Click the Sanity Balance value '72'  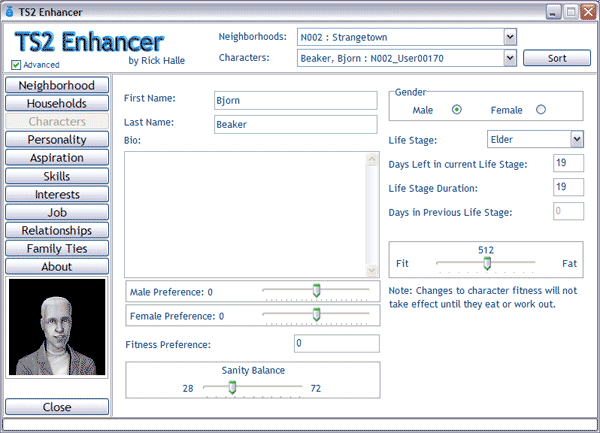pyautogui.click(x=316, y=389)
